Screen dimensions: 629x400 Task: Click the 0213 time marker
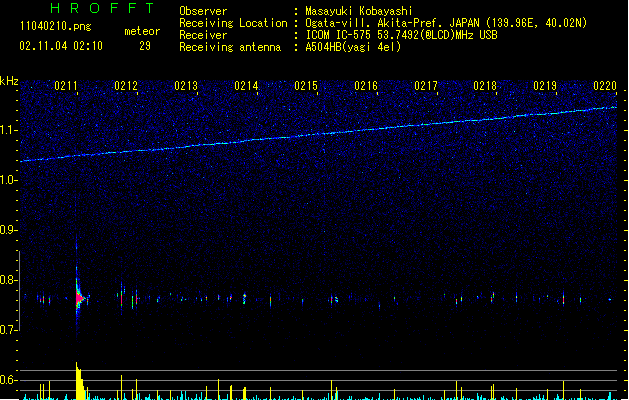[x=186, y=86]
